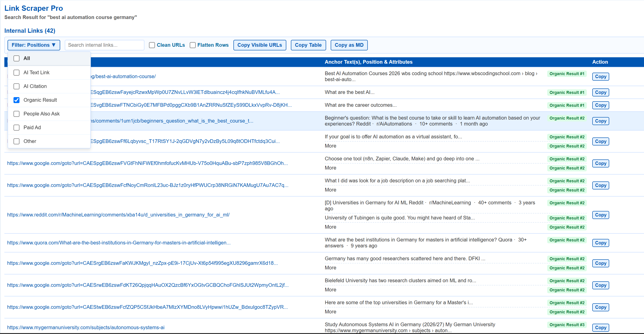The image size is (644, 334).
Task: Click 'Study Autonomous Systems AI in Germany' anchor text
Action: point(410,328)
